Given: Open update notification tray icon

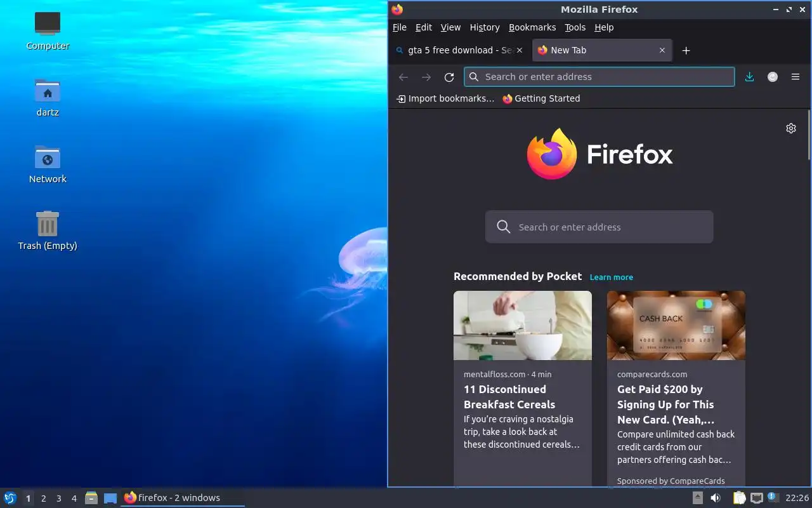Looking at the screenshot, I should pos(772,497).
